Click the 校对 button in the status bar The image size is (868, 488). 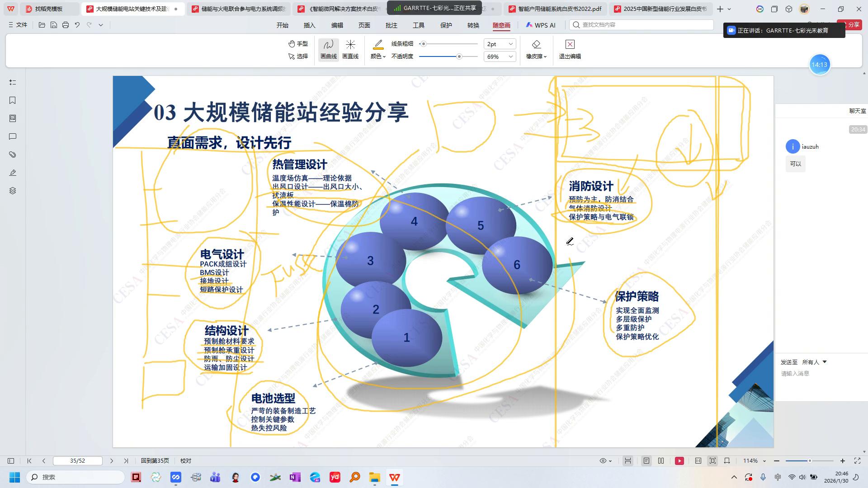tap(186, 461)
